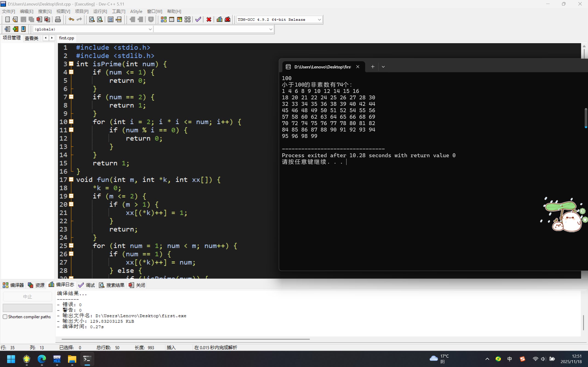Open the 运行[R] menu

click(x=100, y=11)
